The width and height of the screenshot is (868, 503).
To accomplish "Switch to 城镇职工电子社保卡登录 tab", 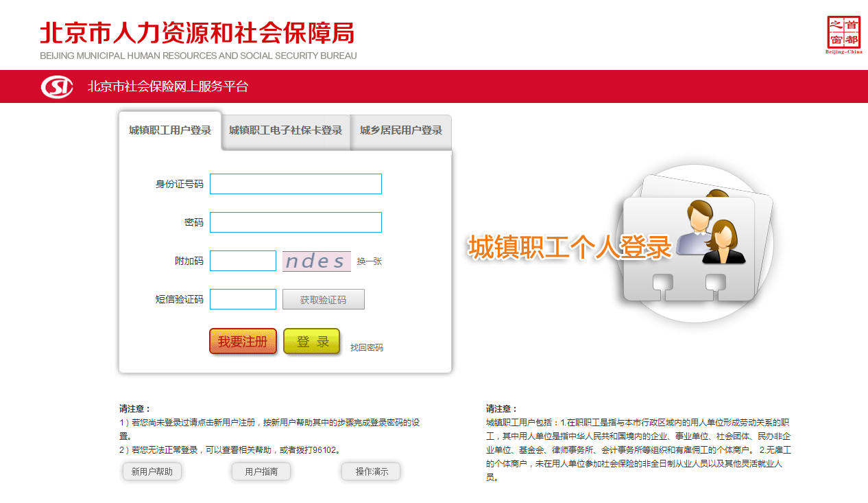I will coord(285,130).
